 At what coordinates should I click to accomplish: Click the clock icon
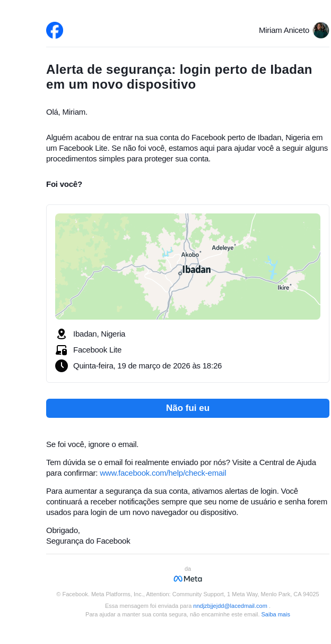62,366
